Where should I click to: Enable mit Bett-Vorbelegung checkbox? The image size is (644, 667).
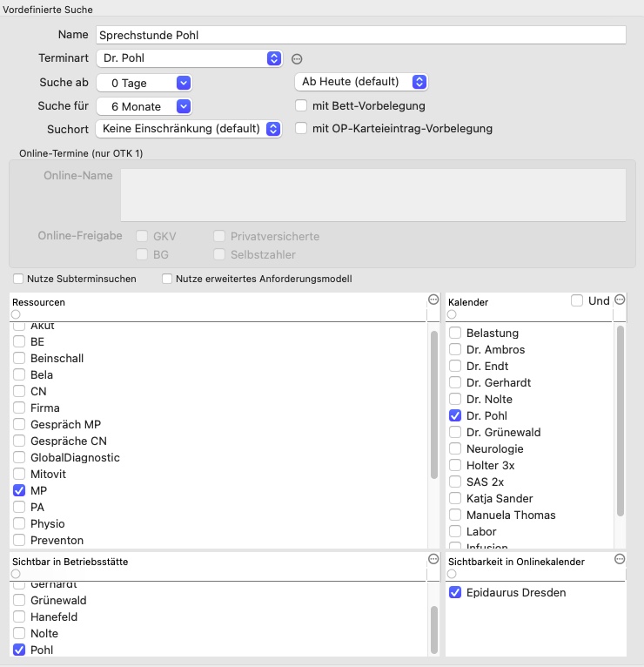coord(301,105)
